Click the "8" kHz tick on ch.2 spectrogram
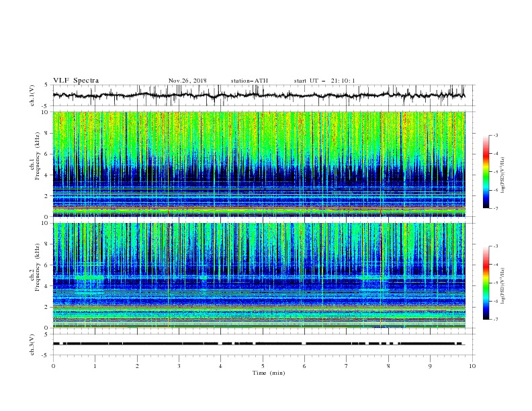Image resolution: width=532 pixels, height=411 pixels. click(47, 244)
